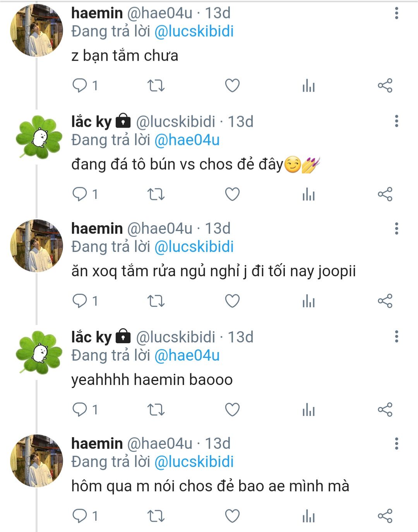Like the "ăn xoq tắm rửa" tweet
The width and height of the screenshot is (418, 532).
[232, 301]
